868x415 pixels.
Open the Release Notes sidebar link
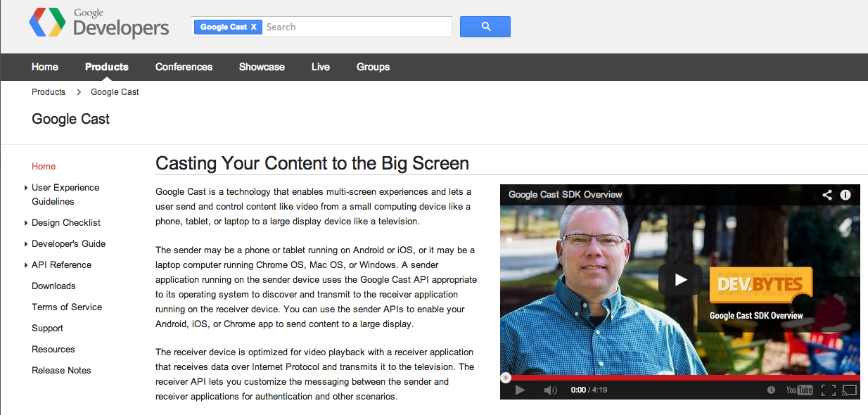click(x=61, y=371)
